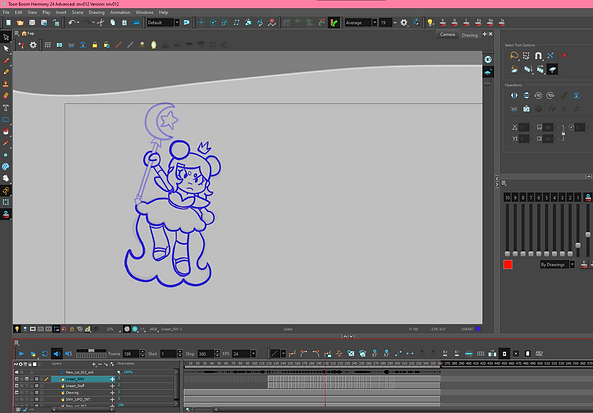
Task: Click the Translate tool in the top toolbar
Action: (201, 23)
